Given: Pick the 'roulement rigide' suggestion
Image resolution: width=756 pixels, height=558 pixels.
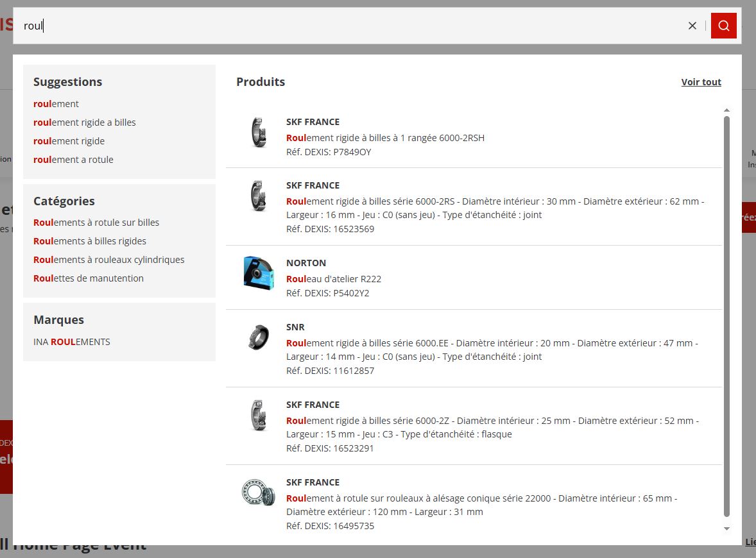Looking at the screenshot, I should (x=69, y=141).
